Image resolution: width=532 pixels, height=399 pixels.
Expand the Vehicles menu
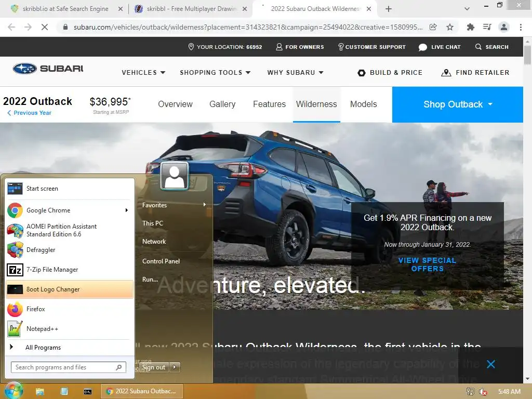(x=143, y=73)
